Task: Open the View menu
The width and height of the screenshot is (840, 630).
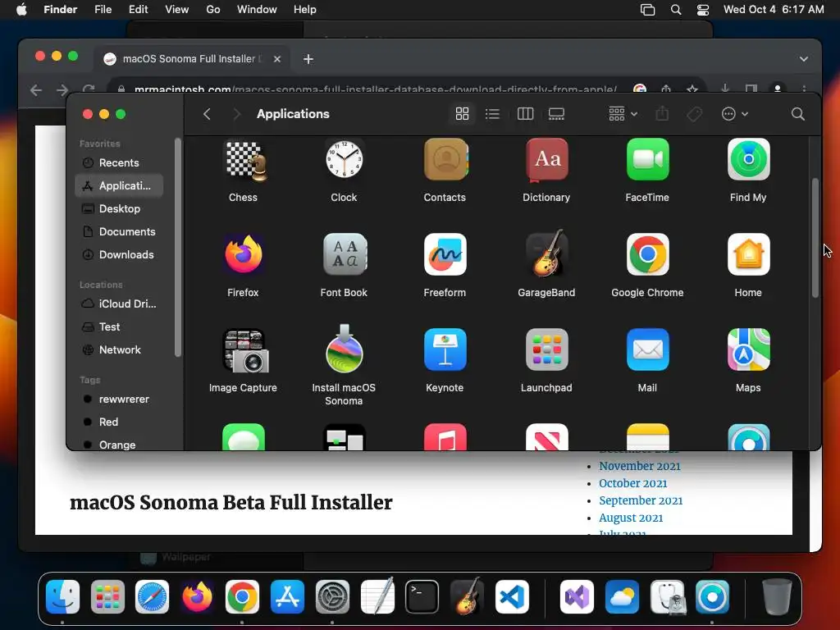Action: click(177, 10)
